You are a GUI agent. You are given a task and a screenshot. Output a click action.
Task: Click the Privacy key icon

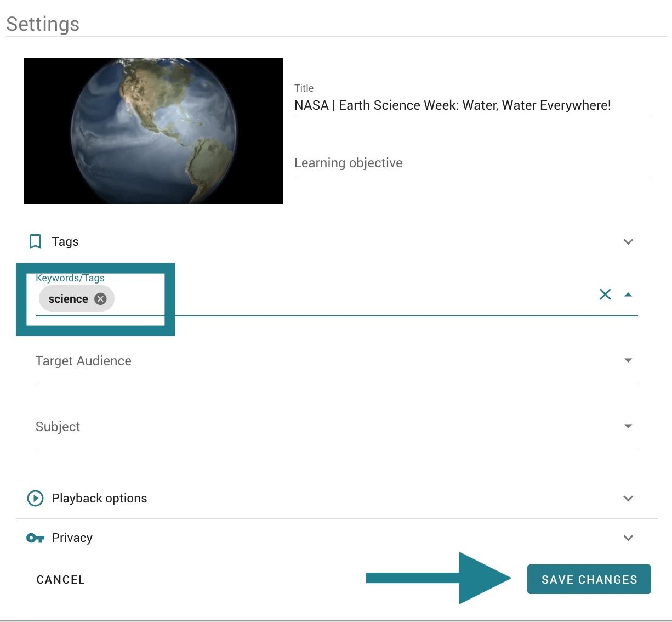tap(36, 538)
